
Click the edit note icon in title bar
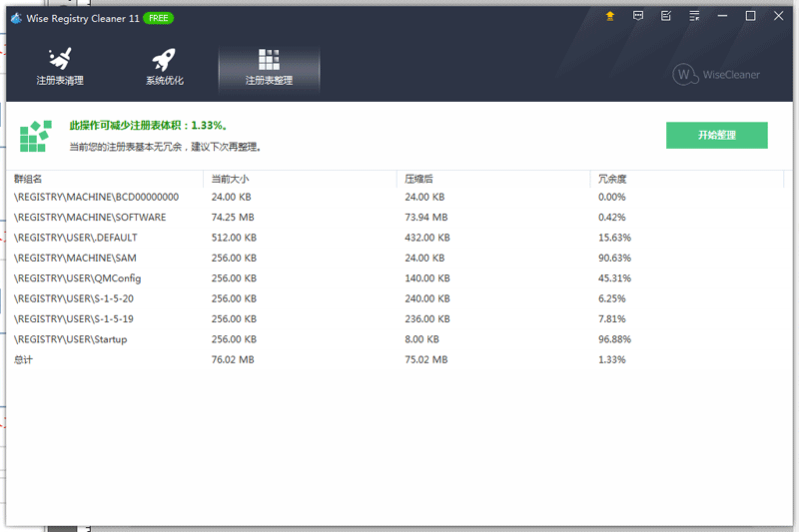click(666, 16)
